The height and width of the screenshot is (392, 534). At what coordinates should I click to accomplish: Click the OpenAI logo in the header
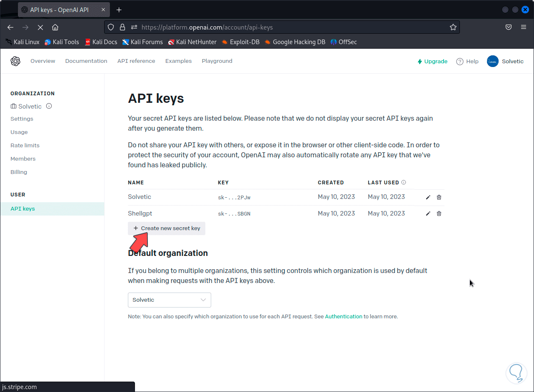(15, 61)
